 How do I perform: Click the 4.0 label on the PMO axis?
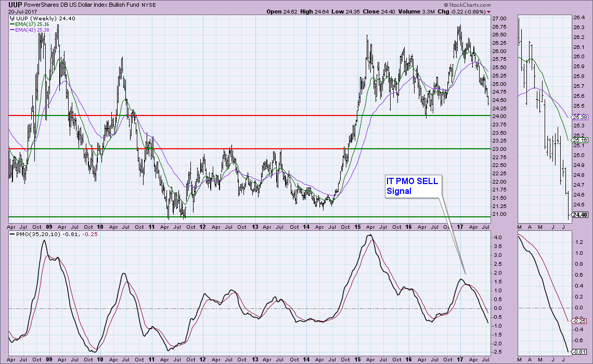[x=497, y=237]
